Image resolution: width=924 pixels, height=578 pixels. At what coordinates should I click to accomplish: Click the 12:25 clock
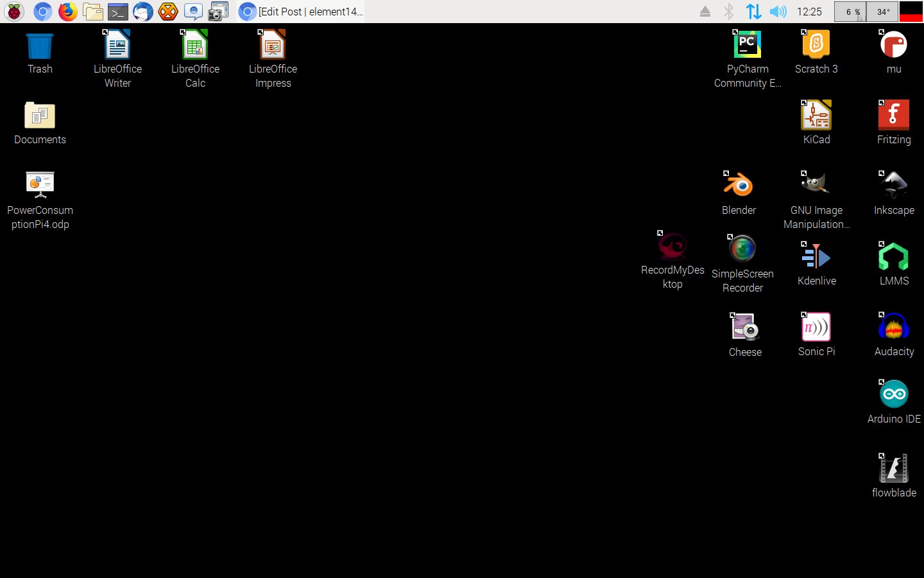pos(809,12)
